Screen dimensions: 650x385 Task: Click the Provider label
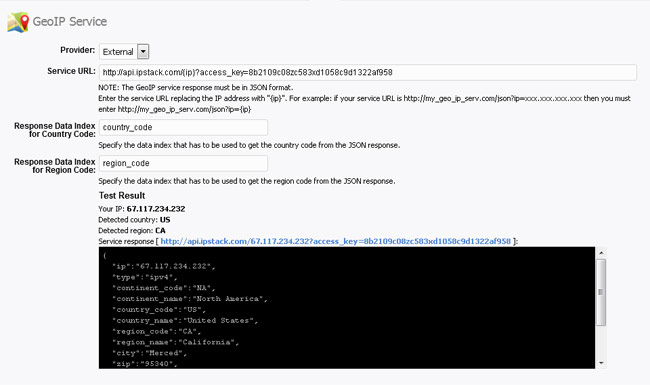[78, 50]
